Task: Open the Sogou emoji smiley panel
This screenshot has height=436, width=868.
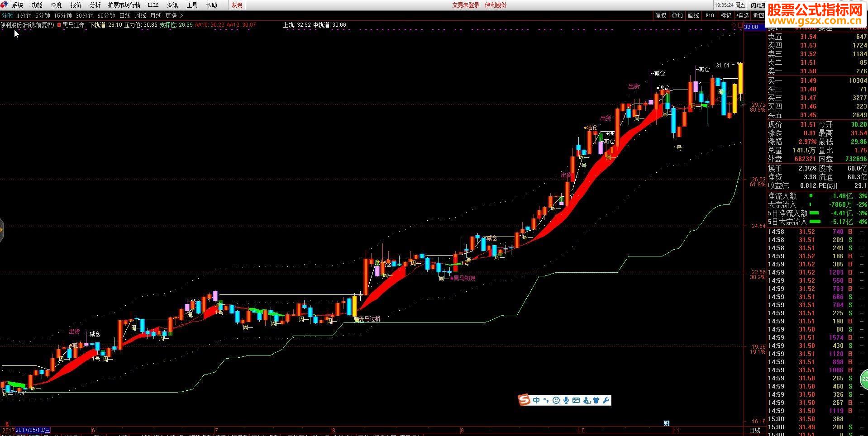Action: tap(556, 400)
